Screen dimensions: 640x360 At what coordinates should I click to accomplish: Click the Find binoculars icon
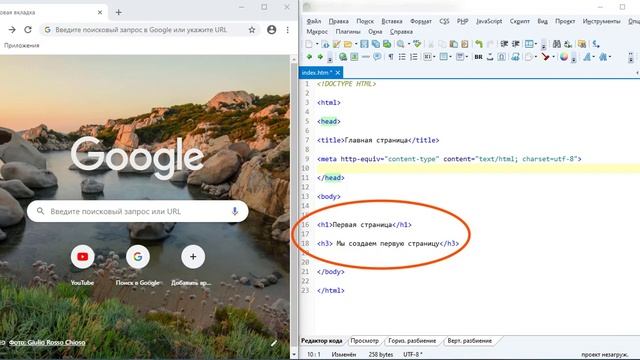[x=557, y=44]
